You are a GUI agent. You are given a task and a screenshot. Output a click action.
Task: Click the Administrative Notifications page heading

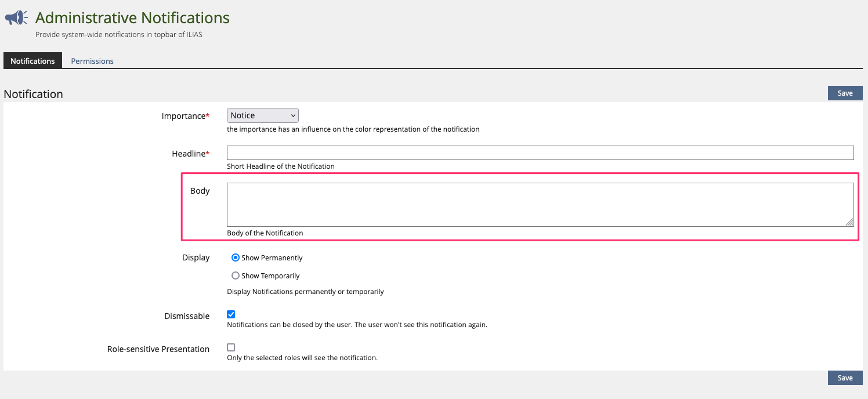(132, 18)
